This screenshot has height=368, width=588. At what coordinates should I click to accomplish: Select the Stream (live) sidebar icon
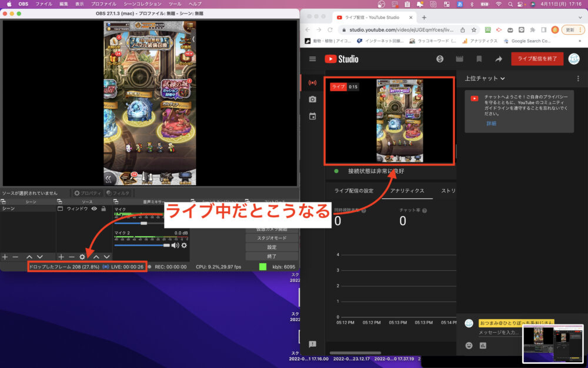pyautogui.click(x=312, y=82)
